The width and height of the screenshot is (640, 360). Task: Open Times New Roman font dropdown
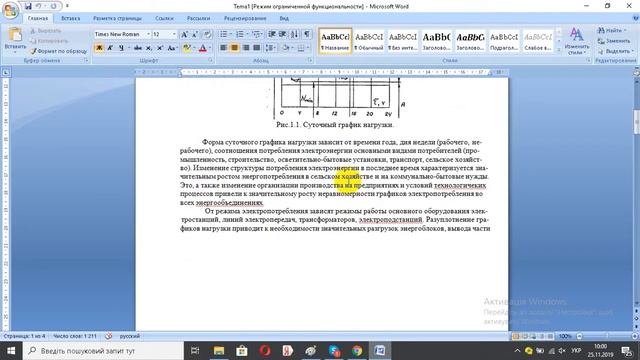click(148, 34)
